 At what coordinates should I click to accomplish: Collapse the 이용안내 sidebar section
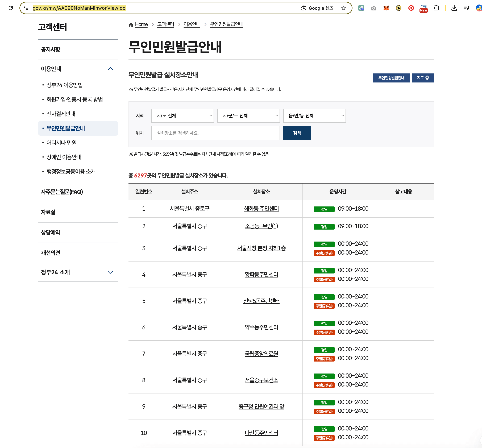[x=110, y=69]
